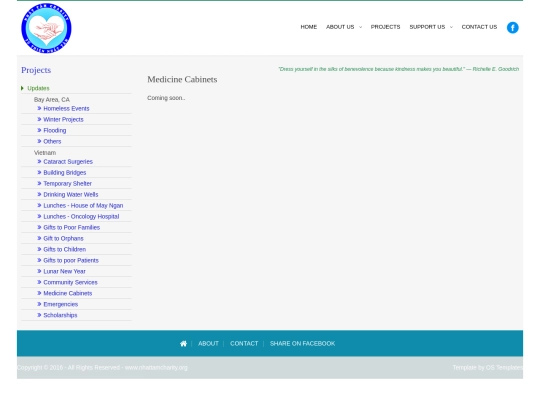Open the Emergencies link
The image size is (540, 405).
pyautogui.click(x=61, y=304)
